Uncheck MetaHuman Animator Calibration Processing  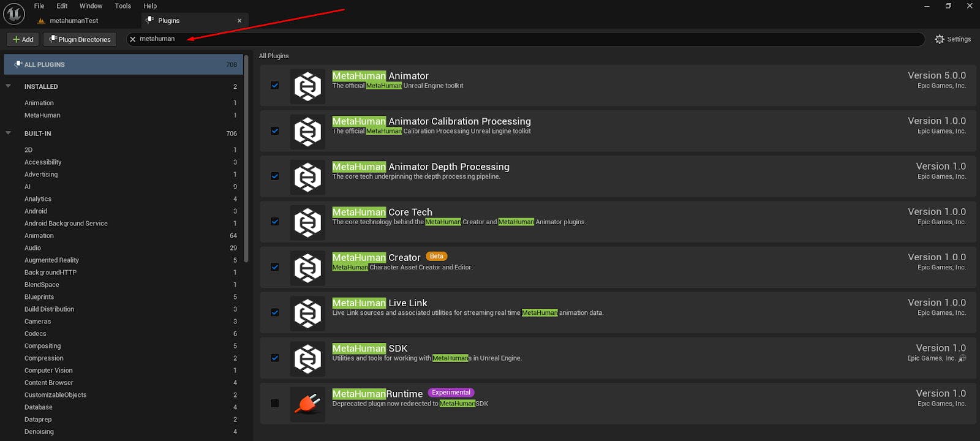click(274, 131)
